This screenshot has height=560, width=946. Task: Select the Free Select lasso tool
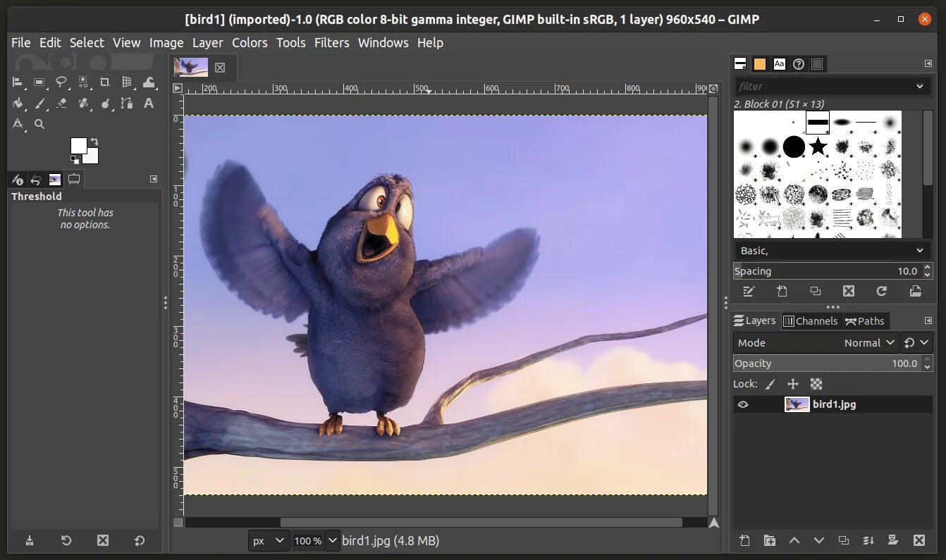61,82
